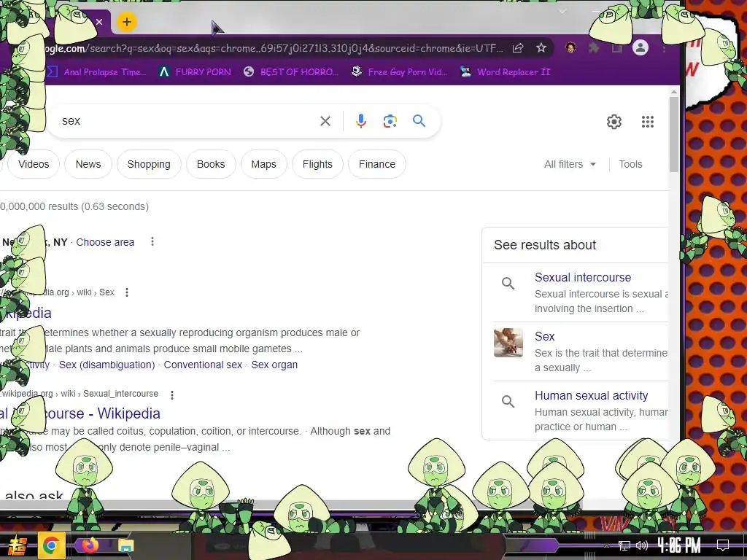The image size is (747, 560).
Task: Expand the All filters dropdown
Action: click(x=570, y=164)
